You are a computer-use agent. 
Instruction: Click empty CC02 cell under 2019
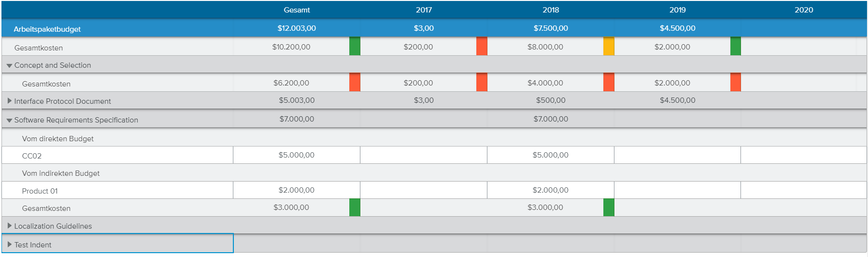(x=677, y=155)
